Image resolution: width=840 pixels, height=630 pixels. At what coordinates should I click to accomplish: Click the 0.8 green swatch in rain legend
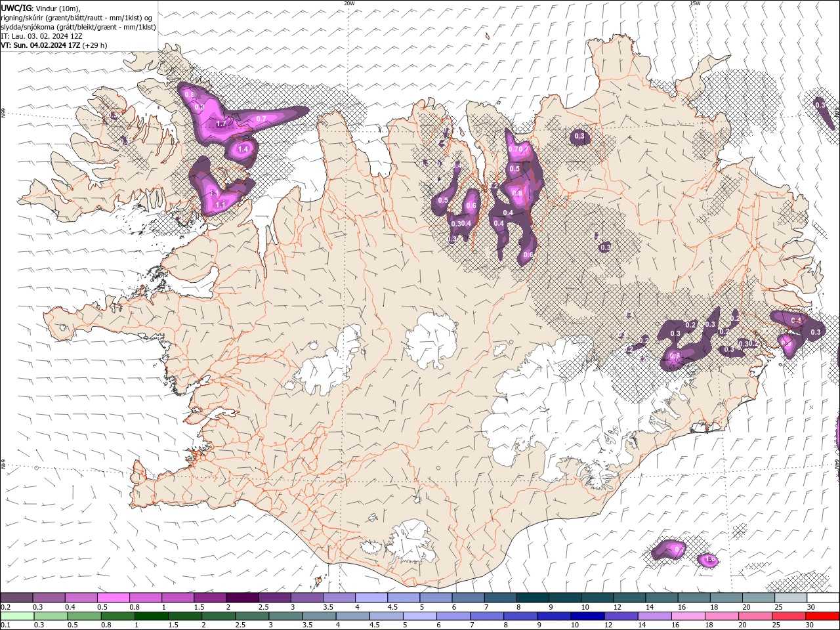118,616
